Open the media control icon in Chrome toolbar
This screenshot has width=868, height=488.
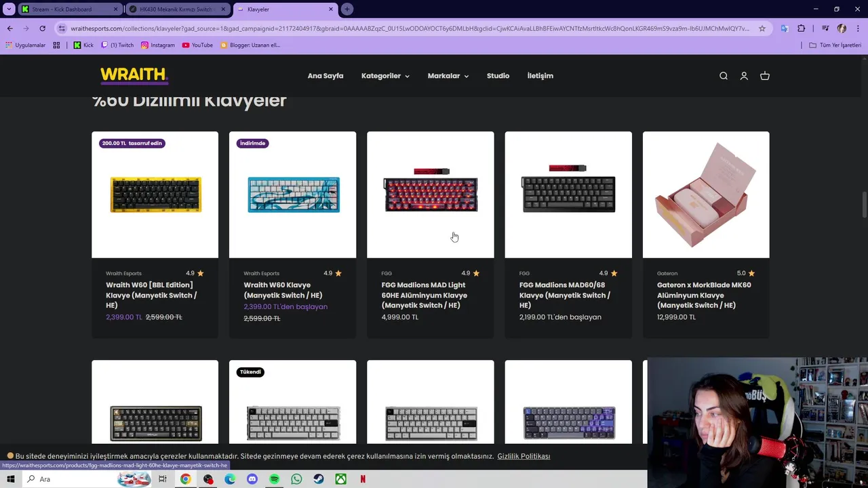[x=825, y=28]
